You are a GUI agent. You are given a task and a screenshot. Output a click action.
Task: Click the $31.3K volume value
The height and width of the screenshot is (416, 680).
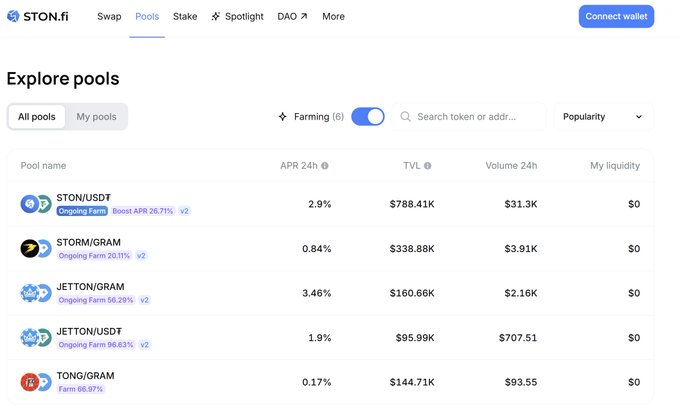pyautogui.click(x=521, y=204)
